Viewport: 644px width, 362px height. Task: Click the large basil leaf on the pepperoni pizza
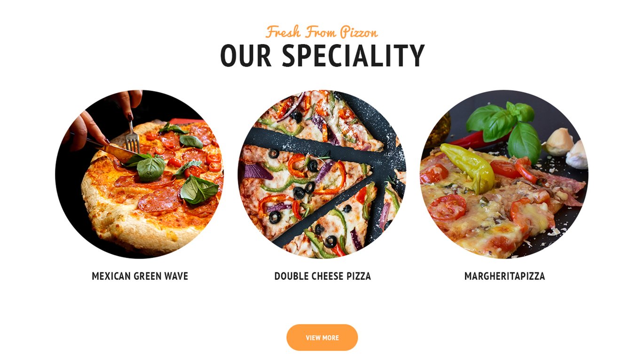tap(199, 189)
